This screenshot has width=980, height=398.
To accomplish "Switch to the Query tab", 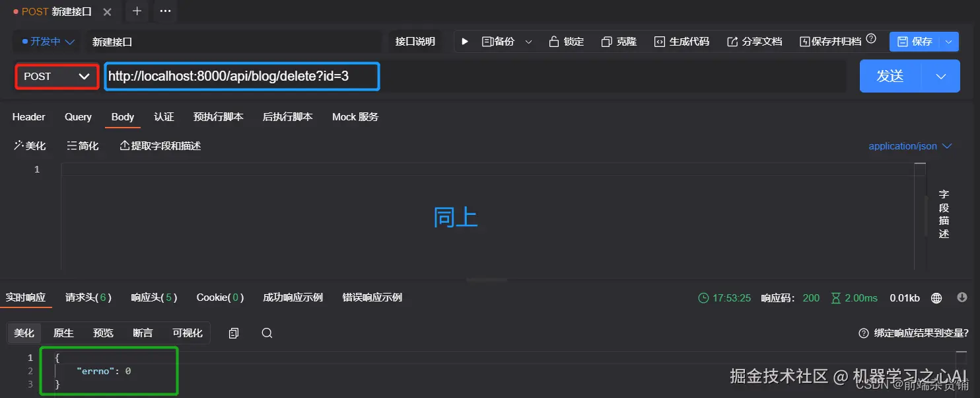I will click(77, 117).
